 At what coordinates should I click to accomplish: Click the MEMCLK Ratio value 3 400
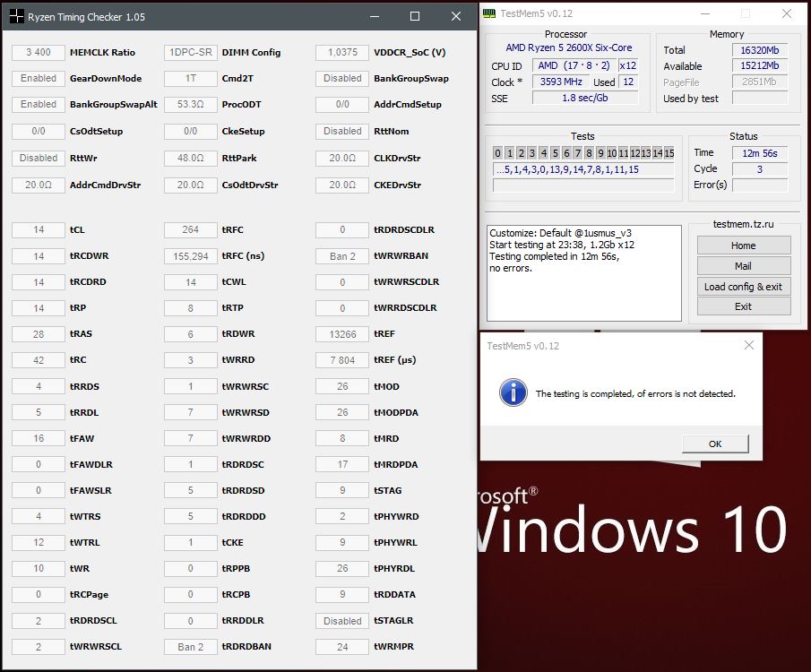(x=39, y=52)
